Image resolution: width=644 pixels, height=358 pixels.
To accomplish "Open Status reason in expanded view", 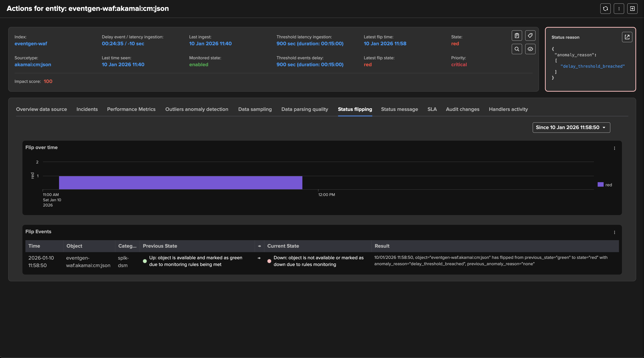I will [x=627, y=37].
